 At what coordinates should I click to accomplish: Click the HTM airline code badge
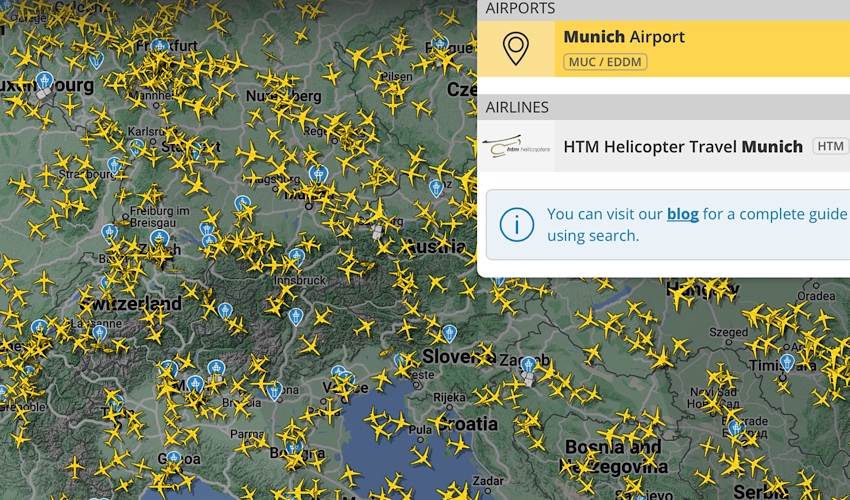tap(830, 146)
